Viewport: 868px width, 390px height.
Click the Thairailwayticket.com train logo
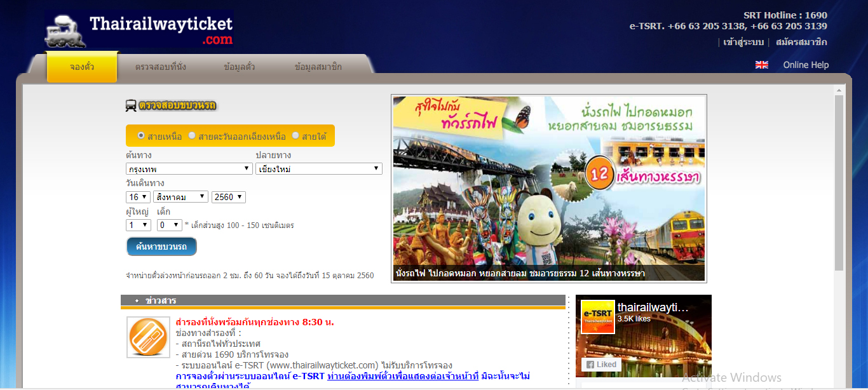(x=139, y=30)
